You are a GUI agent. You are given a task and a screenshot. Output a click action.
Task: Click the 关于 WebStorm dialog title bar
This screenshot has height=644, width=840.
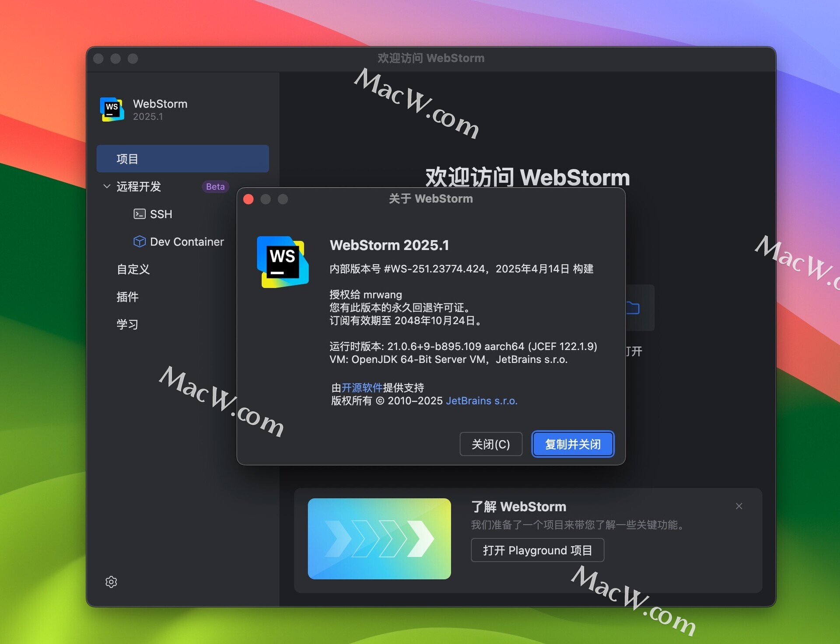pyautogui.click(x=431, y=199)
